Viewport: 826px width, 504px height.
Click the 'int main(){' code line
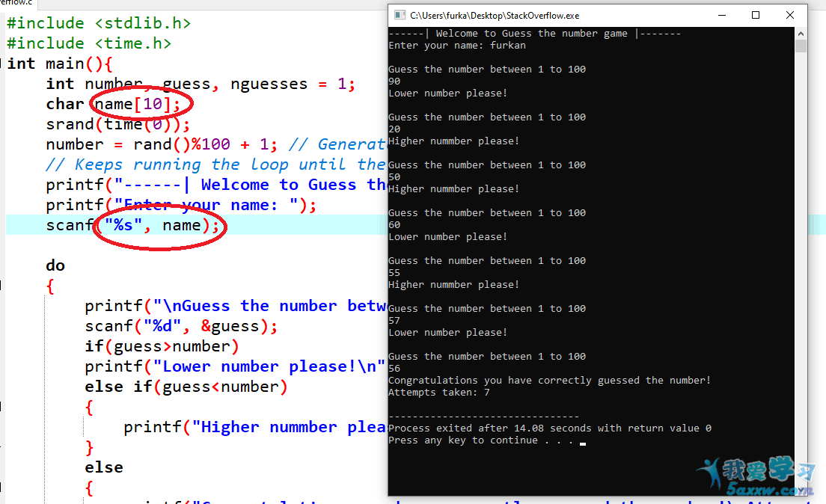[x=60, y=64]
